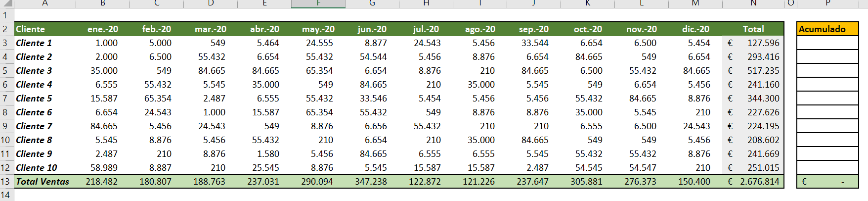This screenshot has width=868, height=201.
Task: Click the sep.-20 header cell
Action: [534, 29]
